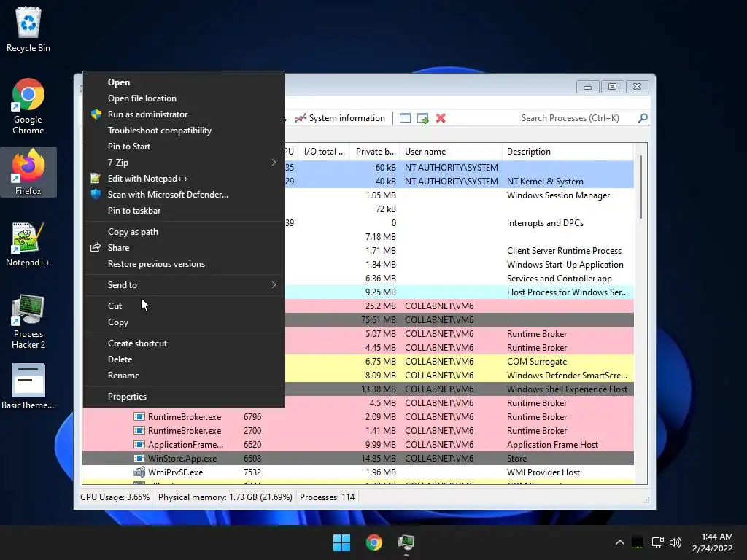This screenshot has width=747, height=560.
Task: Sort by the Private bytes column header
Action: (x=375, y=152)
